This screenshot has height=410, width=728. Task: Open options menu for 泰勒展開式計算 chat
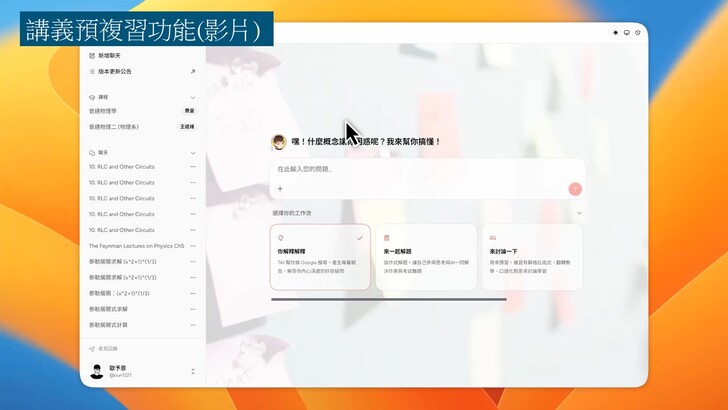point(193,325)
